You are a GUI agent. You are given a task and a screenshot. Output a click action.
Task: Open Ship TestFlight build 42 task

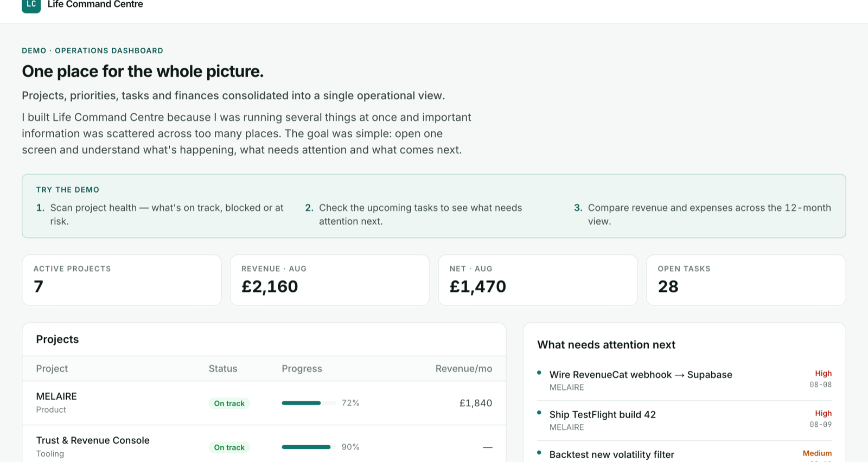coord(603,415)
